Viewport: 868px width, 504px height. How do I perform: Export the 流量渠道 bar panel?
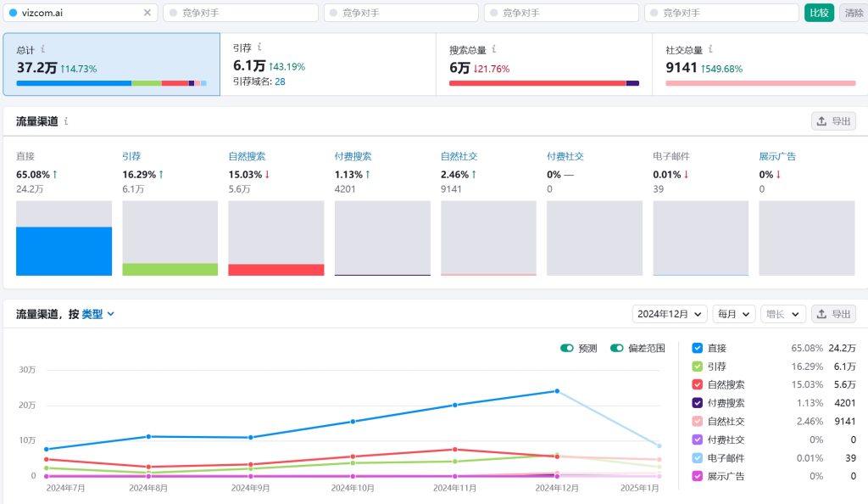pos(833,121)
